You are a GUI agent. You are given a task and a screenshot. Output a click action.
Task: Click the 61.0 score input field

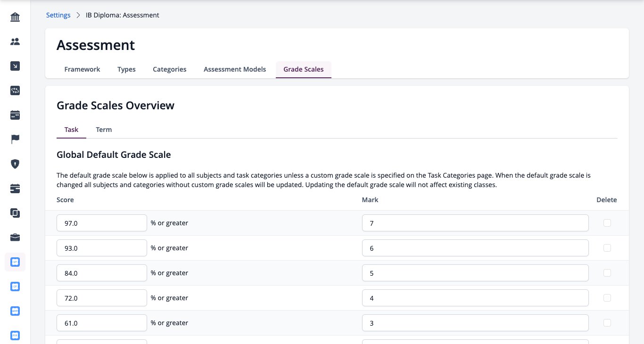[x=102, y=323]
